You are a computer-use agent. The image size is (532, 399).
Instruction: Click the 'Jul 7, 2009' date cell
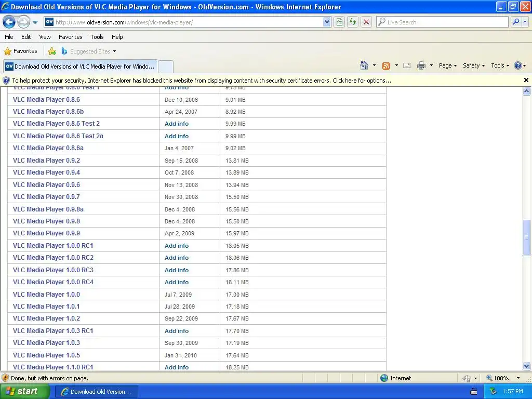(178, 295)
